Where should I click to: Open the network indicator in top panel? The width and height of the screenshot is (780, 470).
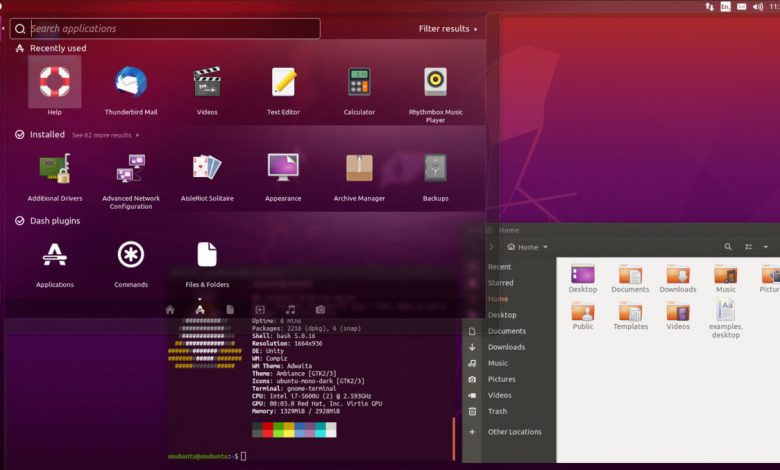click(x=709, y=6)
